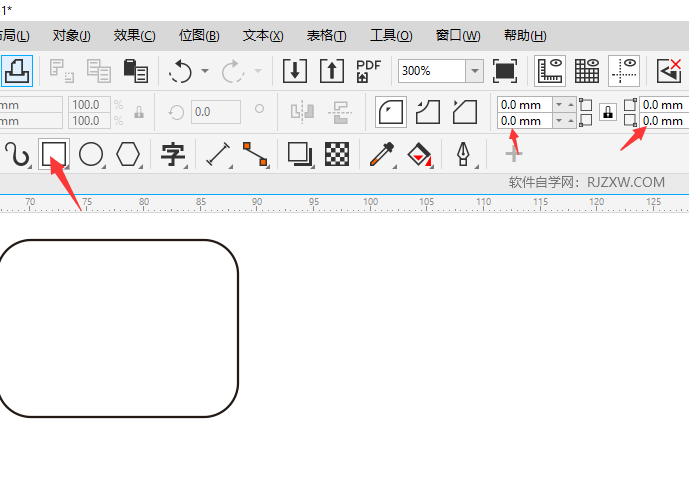689x493 pixels.
Task: Click the Publish to PDF icon
Action: pos(369,70)
